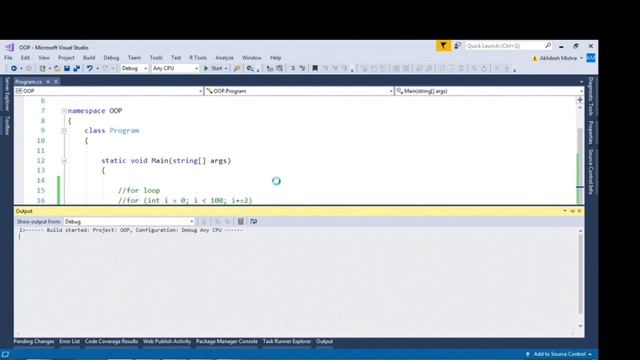
Task: Open the View menu
Action: tap(44, 58)
